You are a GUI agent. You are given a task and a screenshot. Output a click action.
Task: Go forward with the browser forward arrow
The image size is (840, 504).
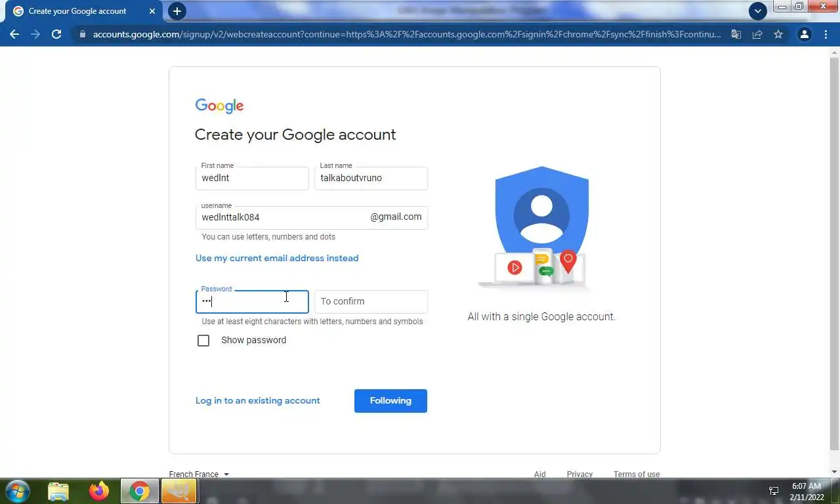35,34
